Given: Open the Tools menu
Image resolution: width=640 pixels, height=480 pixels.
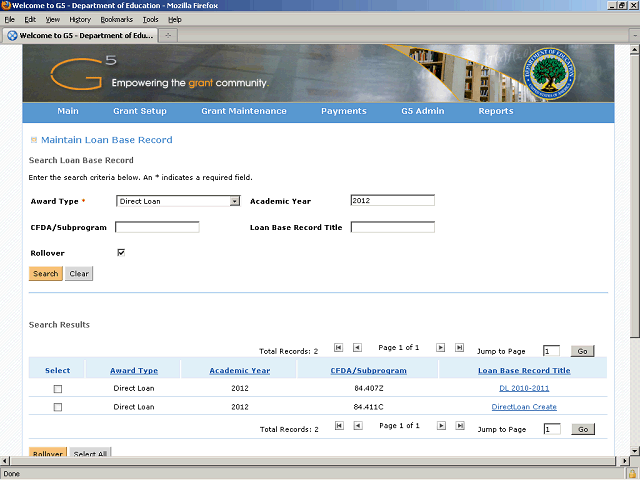Looking at the screenshot, I should [x=150, y=20].
